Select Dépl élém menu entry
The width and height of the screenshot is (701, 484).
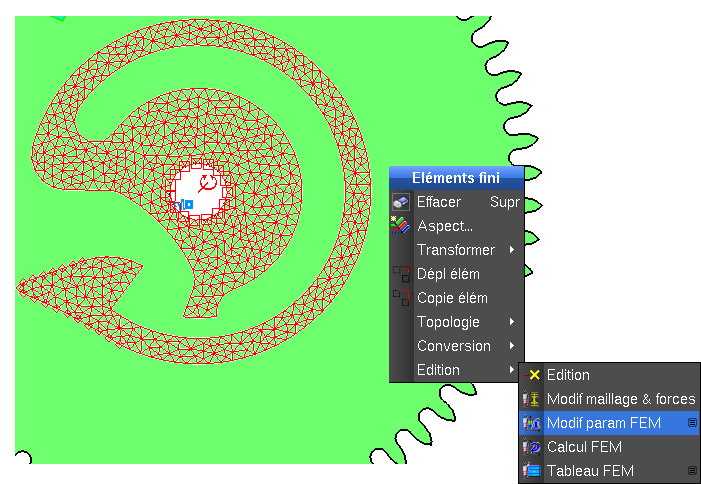click(456, 274)
